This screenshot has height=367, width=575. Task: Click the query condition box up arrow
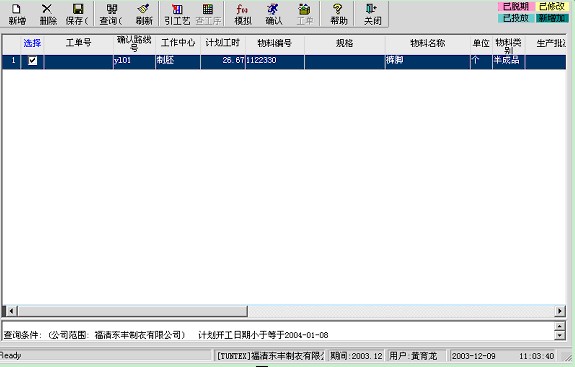pyautogui.click(x=560, y=326)
